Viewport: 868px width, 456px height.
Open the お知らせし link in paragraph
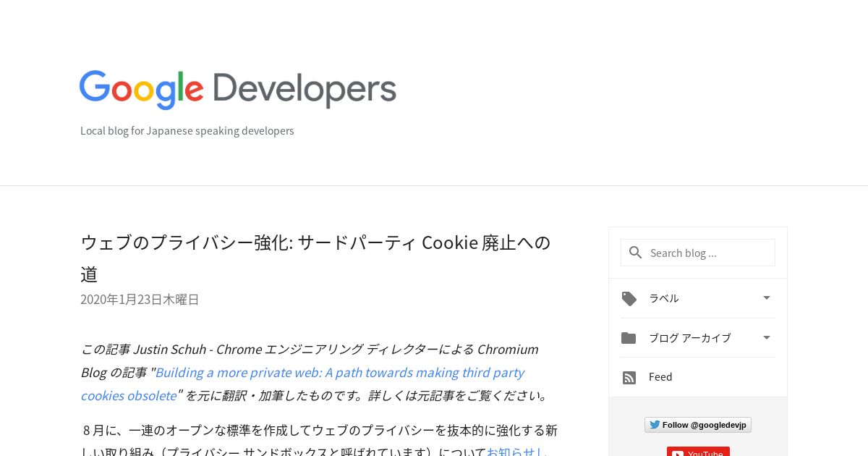[516, 452]
